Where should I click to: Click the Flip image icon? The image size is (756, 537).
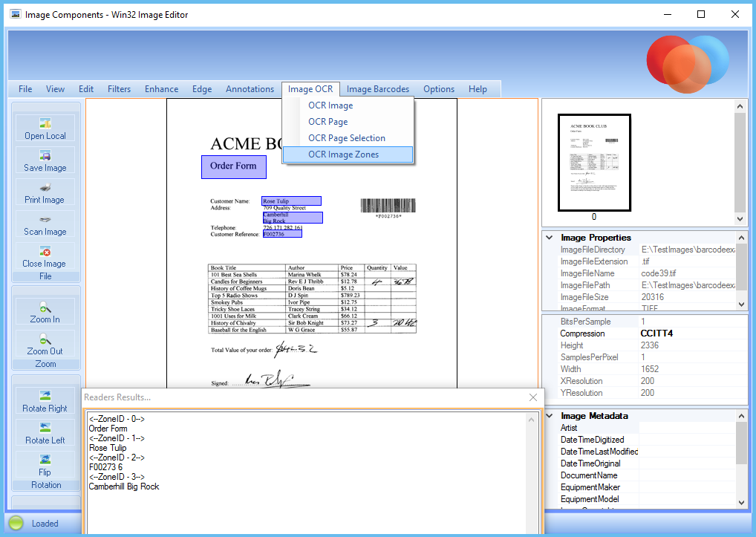click(x=45, y=460)
